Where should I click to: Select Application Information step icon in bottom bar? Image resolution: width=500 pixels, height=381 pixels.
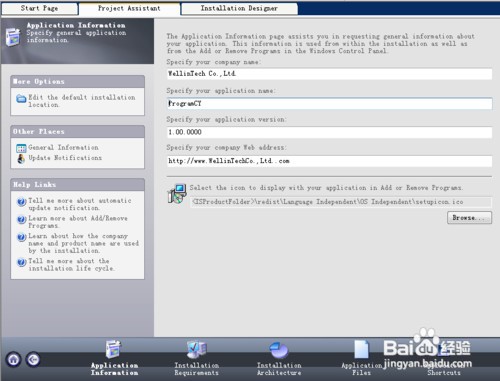pos(114,349)
